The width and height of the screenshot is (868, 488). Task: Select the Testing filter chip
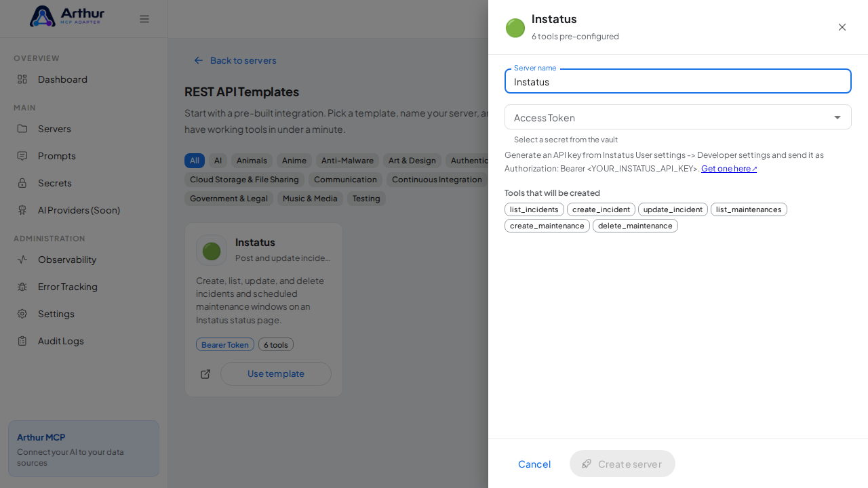[366, 199]
